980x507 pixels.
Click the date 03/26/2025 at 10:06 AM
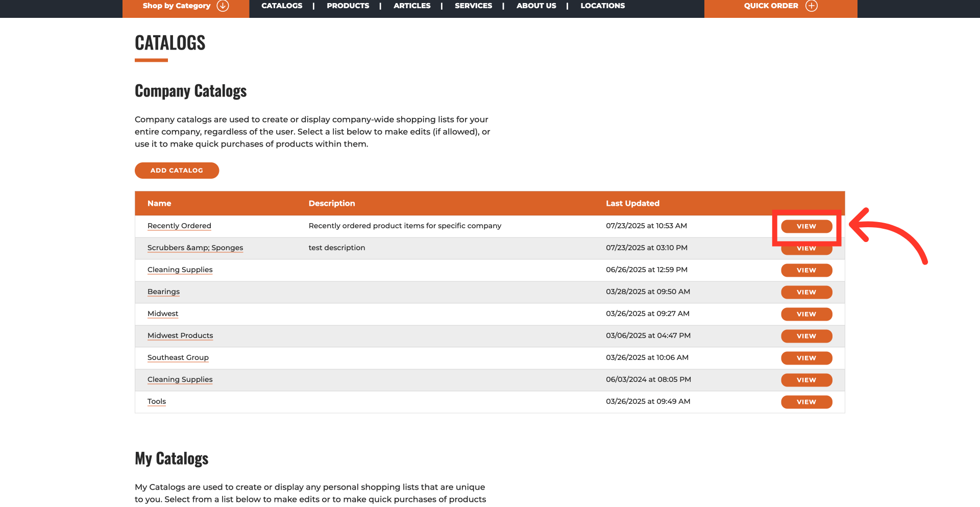[x=647, y=357]
